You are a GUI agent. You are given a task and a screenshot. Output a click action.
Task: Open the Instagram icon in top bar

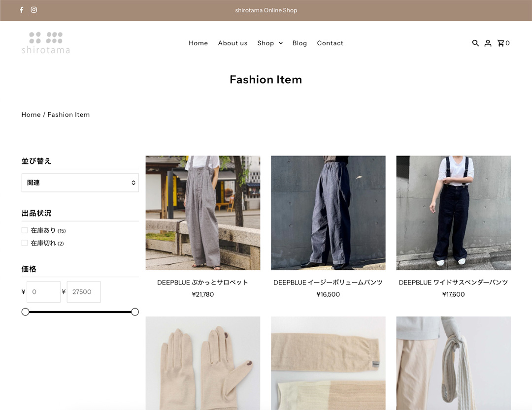pos(34,10)
